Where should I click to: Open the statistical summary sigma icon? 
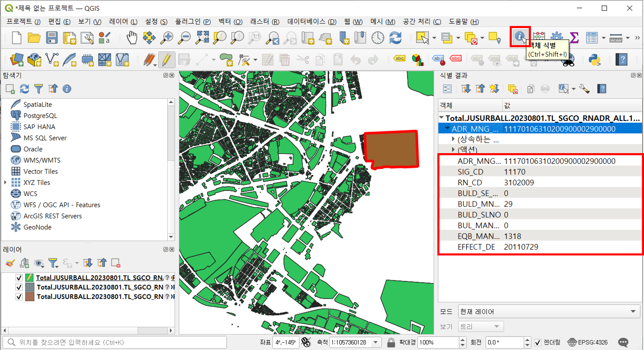[574, 38]
